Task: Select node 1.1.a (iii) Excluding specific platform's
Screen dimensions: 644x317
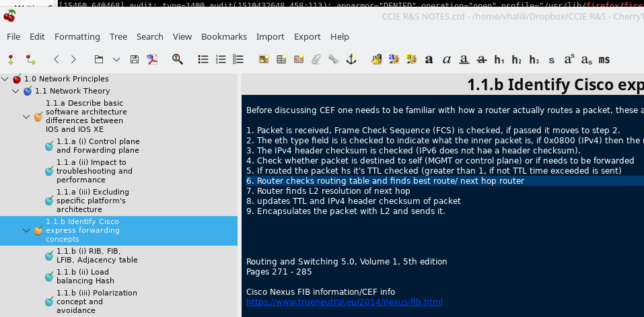Action: tap(93, 201)
